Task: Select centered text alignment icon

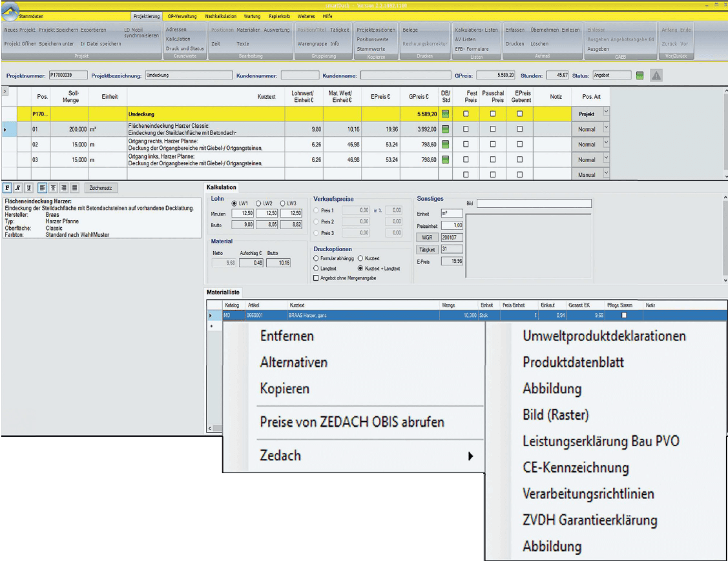Action: coord(53,188)
